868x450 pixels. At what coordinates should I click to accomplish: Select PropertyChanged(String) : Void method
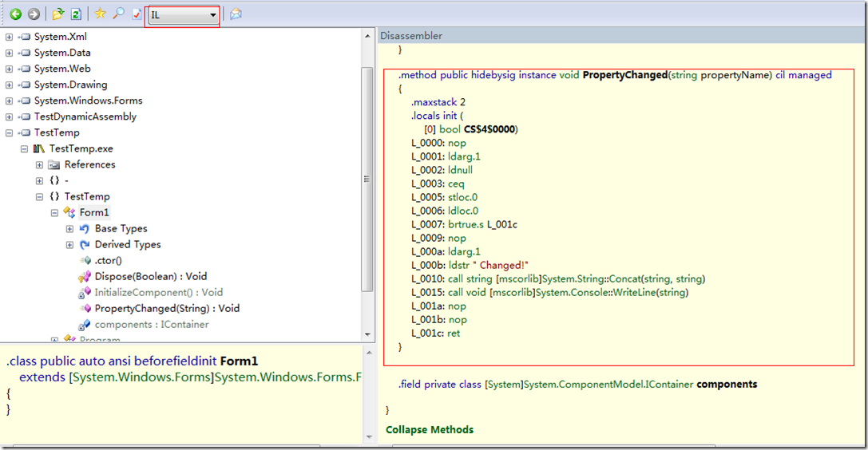pyautogui.click(x=167, y=309)
